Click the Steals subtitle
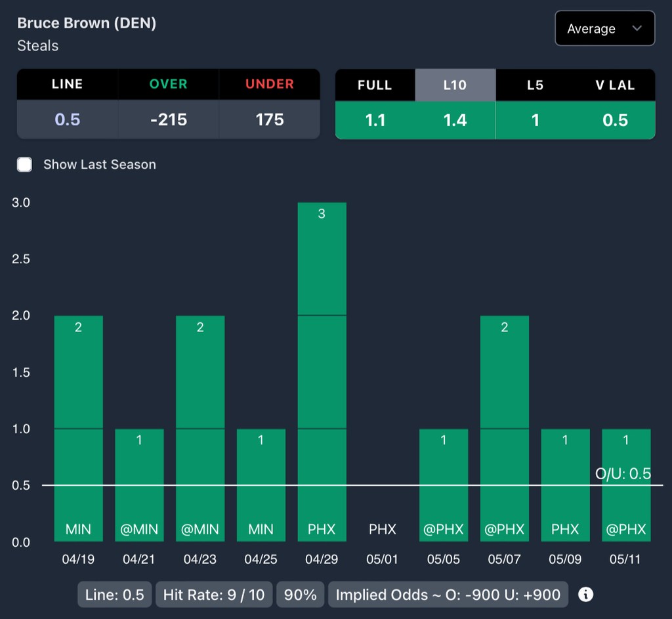The width and height of the screenshot is (672, 619). pos(37,46)
